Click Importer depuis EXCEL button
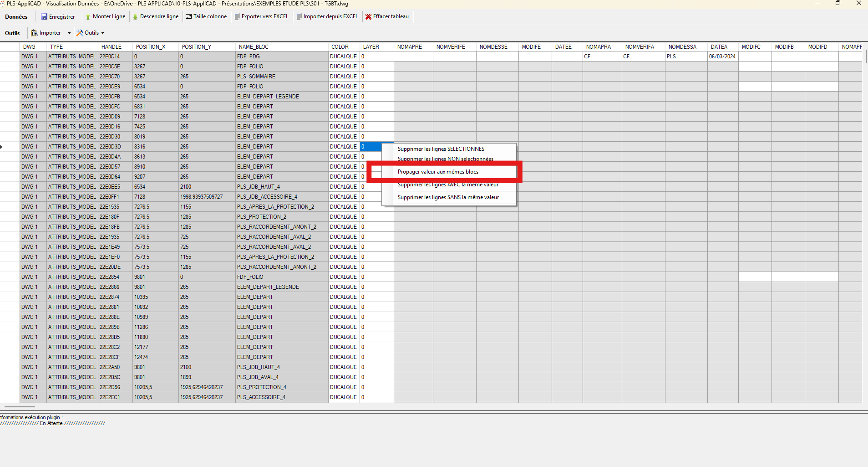 (x=327, y=17)
